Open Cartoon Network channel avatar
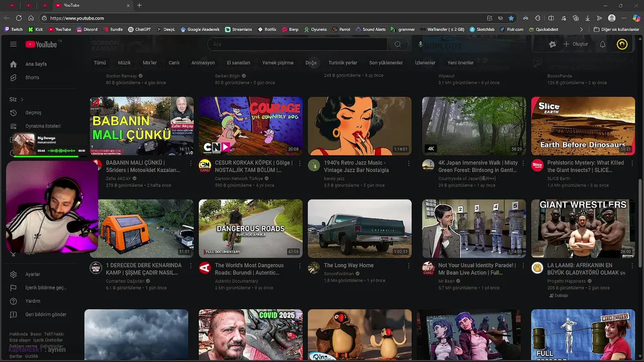 tap(205, 165)
